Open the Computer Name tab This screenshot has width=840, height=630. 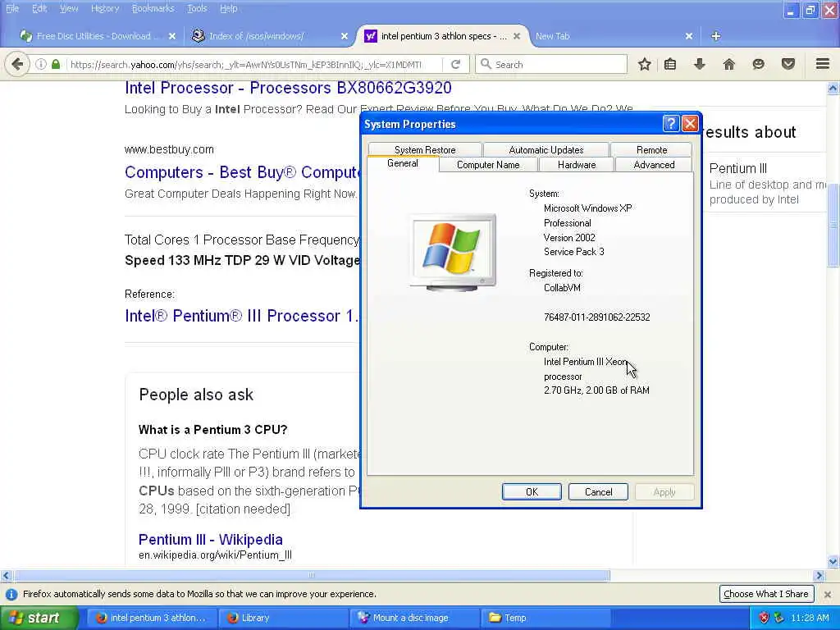488,164
